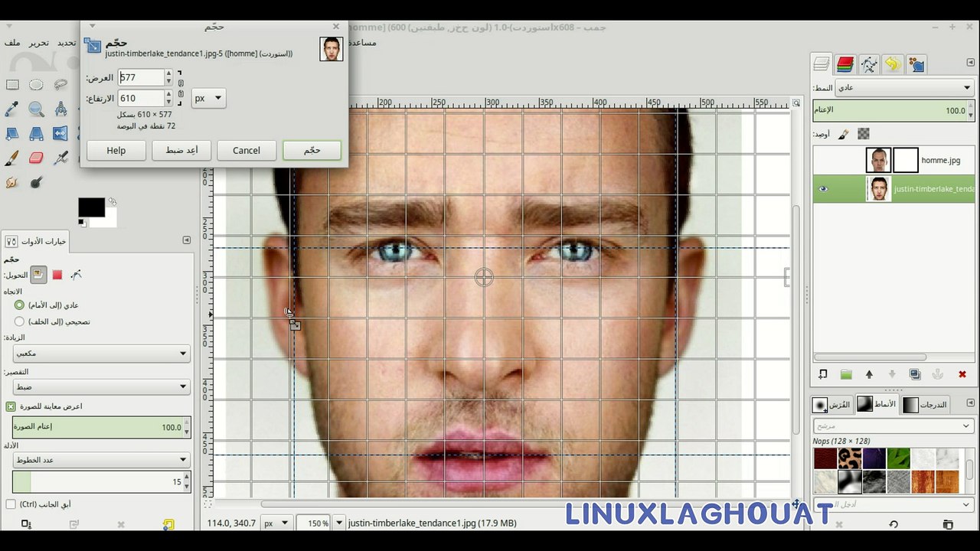Viewport: 980px width, 551px height.
Task: Click the black foreground color swatch
Action: click(91, 207)
